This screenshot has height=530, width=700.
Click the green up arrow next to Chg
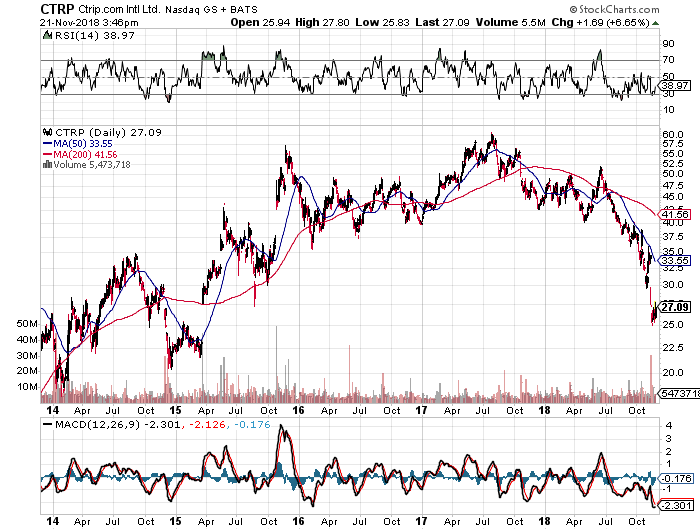[655, 23]
